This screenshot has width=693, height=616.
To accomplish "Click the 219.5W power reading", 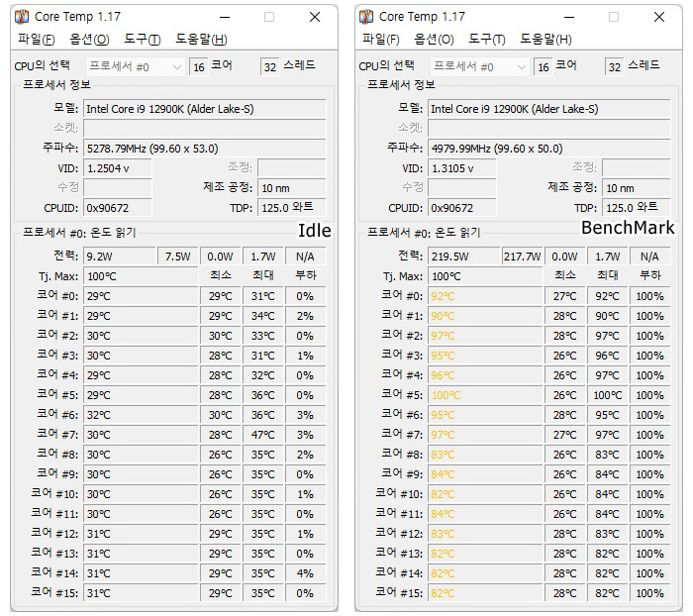I will 464,257.
